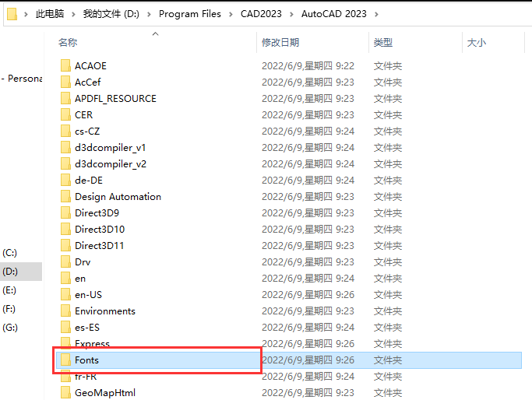Select the de-DE folder name

click(x=89, y=180)
